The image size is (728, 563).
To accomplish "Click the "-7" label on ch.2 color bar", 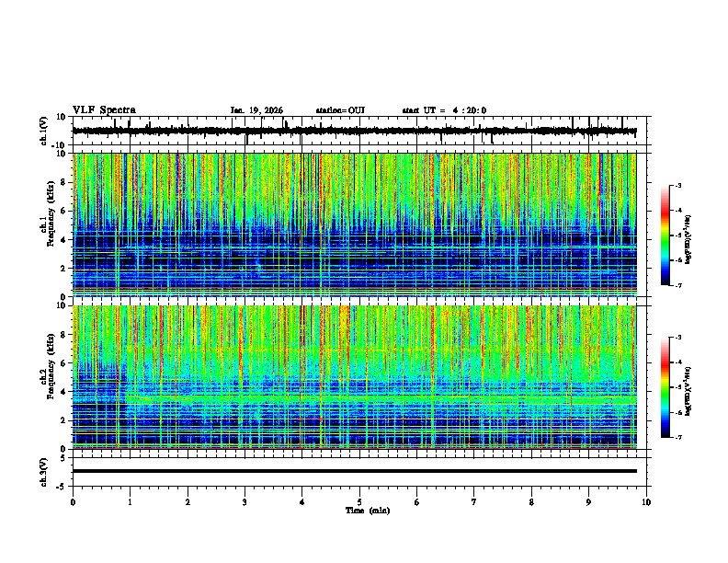I will click(x=677, y=438).
